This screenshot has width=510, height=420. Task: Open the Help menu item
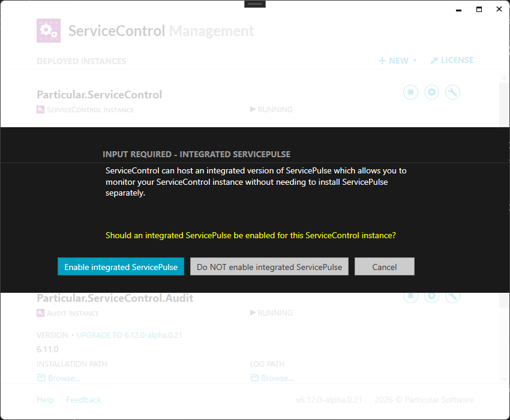click(x=45, y=400)
